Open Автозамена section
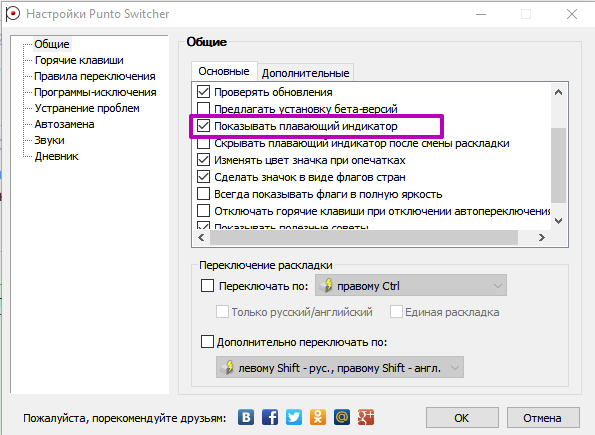 click(64, 124)
